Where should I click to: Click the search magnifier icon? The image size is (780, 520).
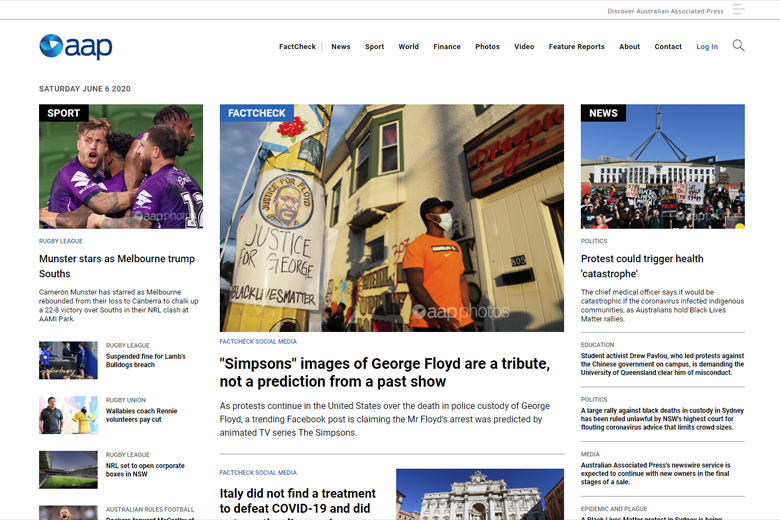tap(738, 46)
